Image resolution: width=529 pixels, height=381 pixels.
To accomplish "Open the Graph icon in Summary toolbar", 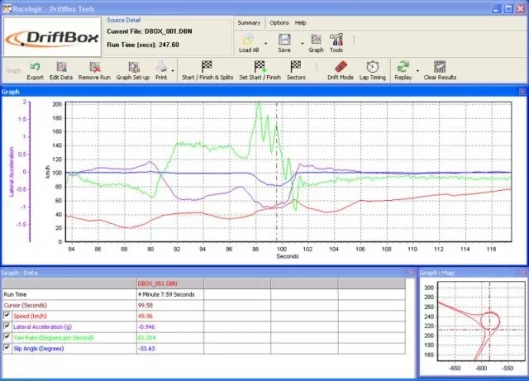I will [316, 39].
